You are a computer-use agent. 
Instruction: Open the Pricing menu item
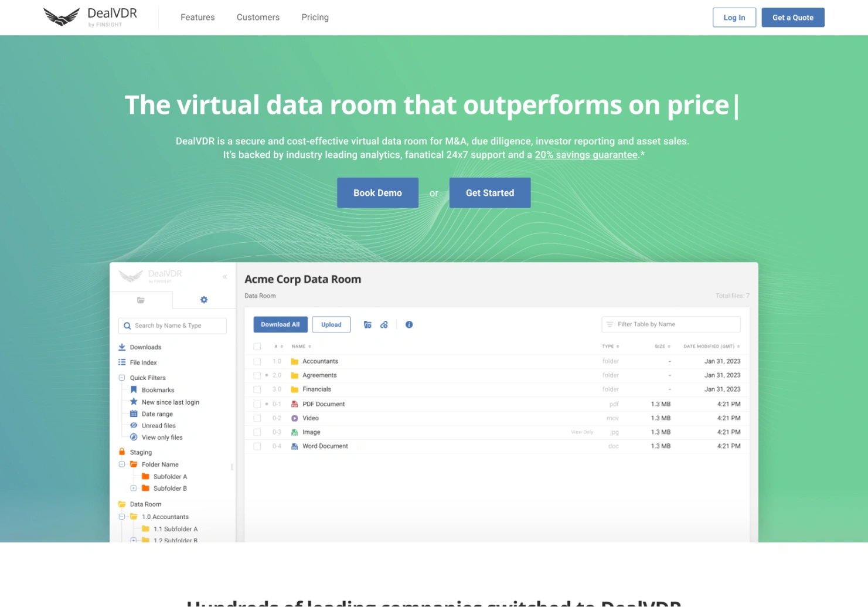point(315,18)
